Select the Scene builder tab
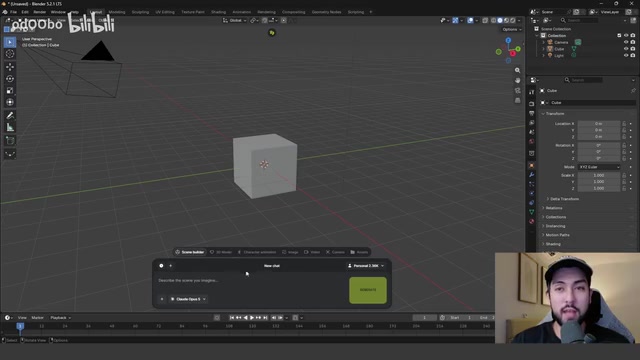This screenshot has height=360, width=640. tap(190, 252)
